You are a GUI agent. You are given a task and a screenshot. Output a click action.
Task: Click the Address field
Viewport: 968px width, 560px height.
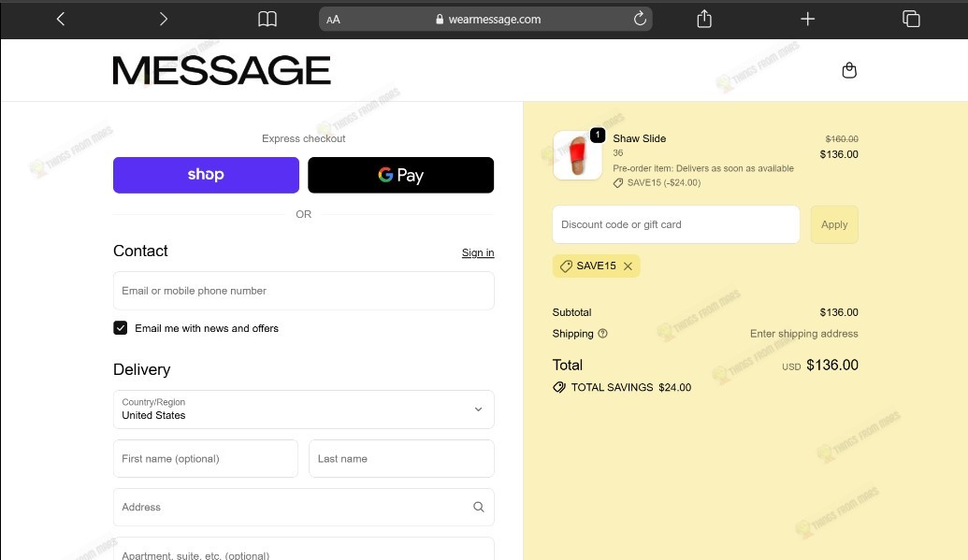click(304, 507)
